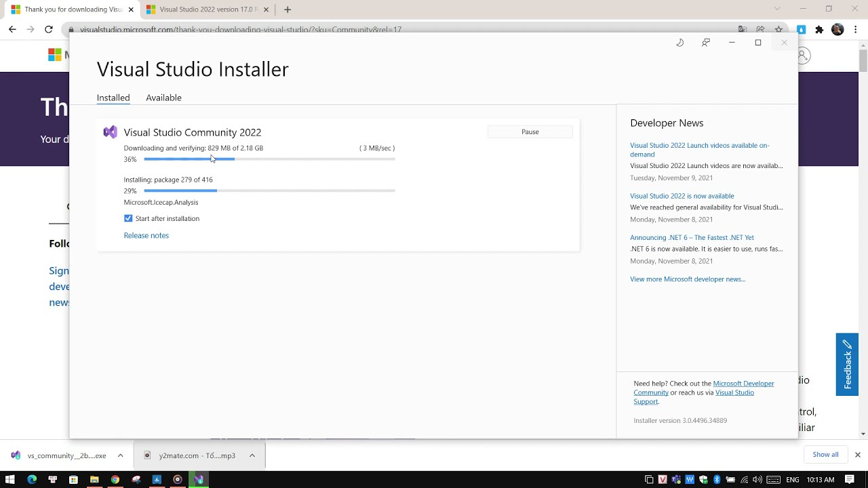Close the Chrome downloads bar

tap(857, 455)
